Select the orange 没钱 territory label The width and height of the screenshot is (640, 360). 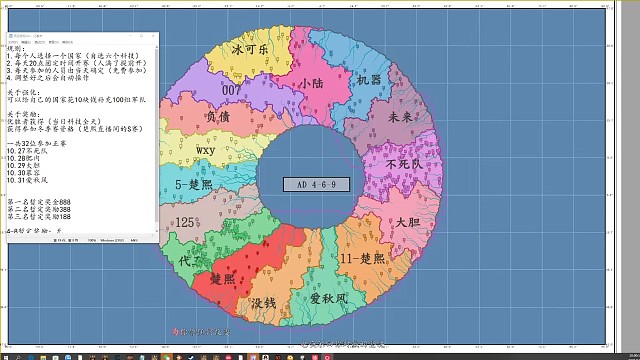(263, 303)
